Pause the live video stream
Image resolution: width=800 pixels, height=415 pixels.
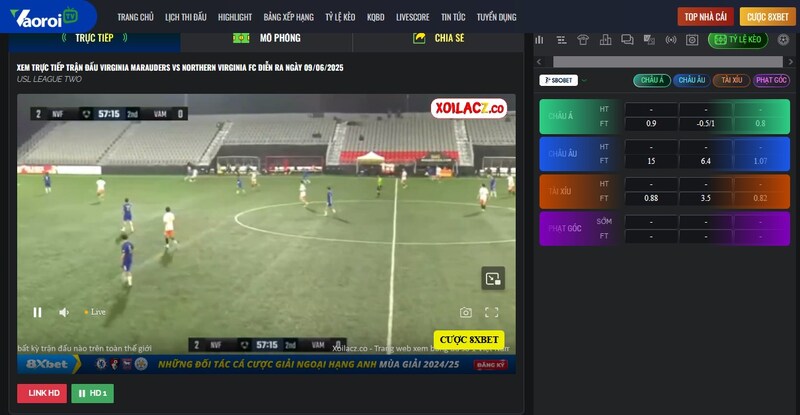[x=37, y=312]
